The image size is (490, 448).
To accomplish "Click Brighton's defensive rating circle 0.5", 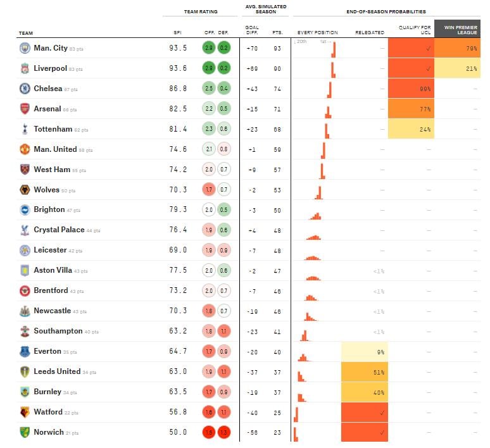I will tap(223, 210).
